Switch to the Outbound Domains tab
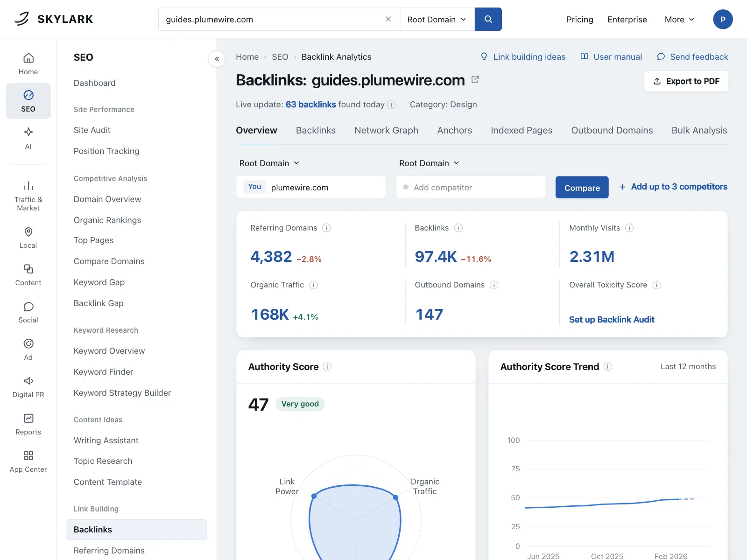This screenshot has height=560, width=747. pyautogui.click(x=612, y=130)
